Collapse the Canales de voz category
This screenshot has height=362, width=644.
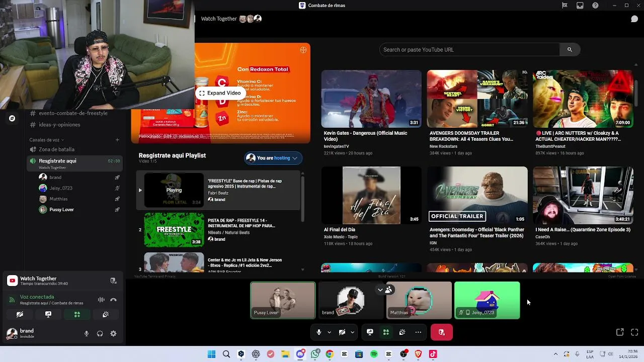coord(47,140)
